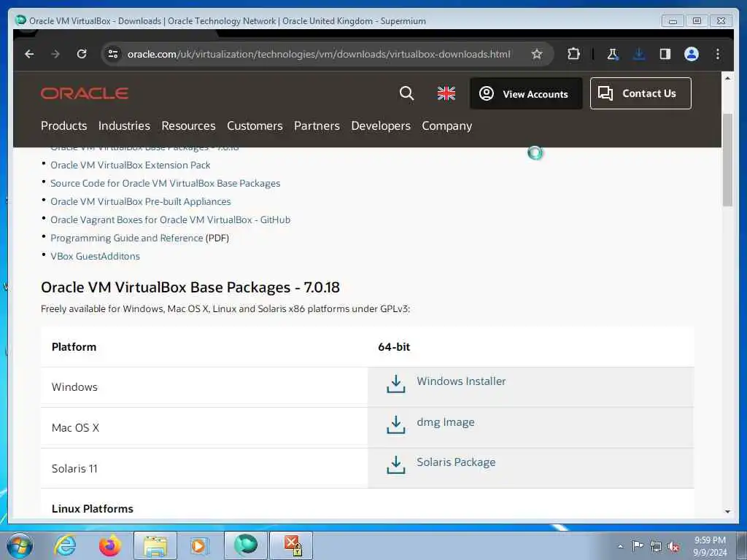Open the Windows Start button
Viewport: 747px width, 560px height.
tap(20, 545)
